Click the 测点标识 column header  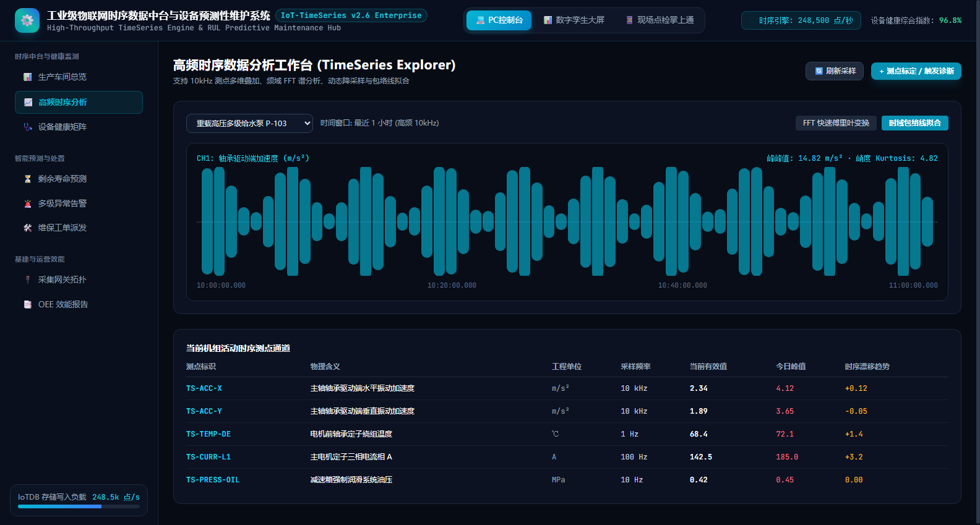pos(201,367)
